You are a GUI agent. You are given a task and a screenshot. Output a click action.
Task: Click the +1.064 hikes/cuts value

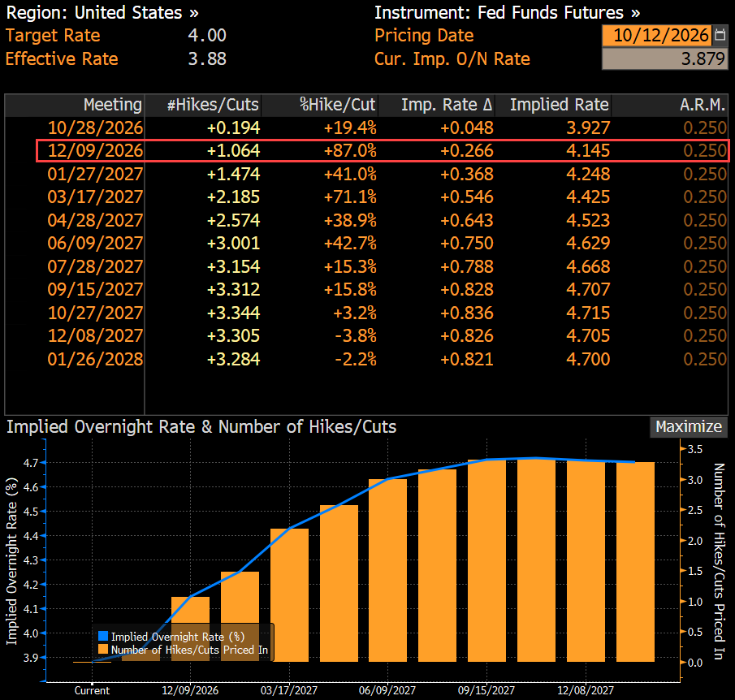tap(233, 150)
